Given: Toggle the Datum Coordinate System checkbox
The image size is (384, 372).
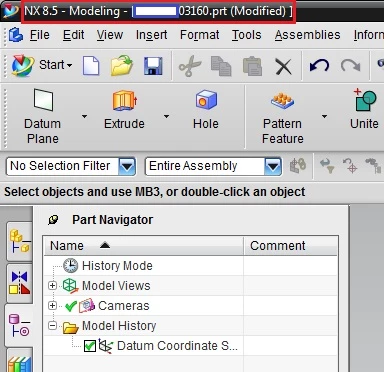Looking at the screenshot, I should (90, 346).
